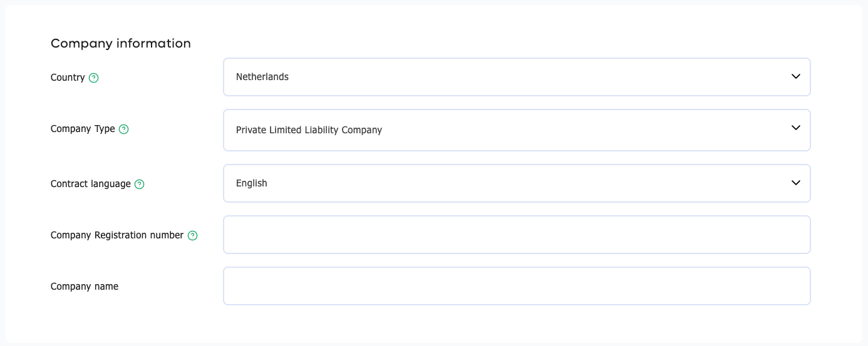Click the Contract language label
868x346 pixels.
pyautogui.click(x=91, y=184)
